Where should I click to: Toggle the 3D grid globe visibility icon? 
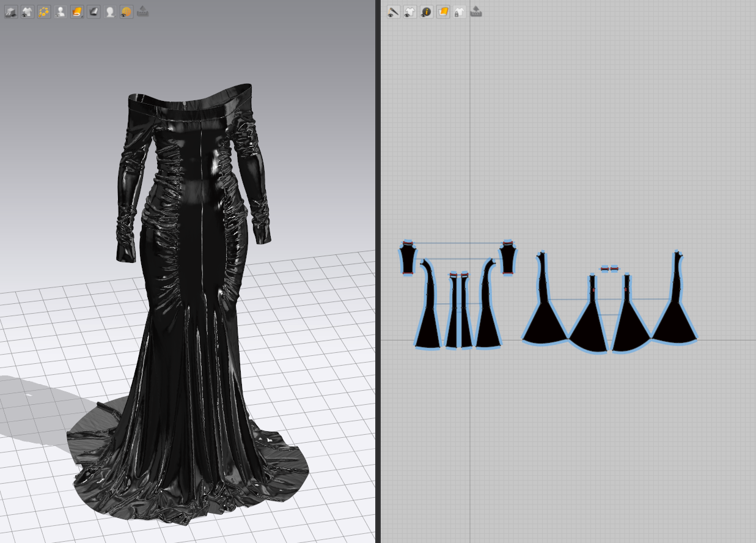(x=127, y=12)
